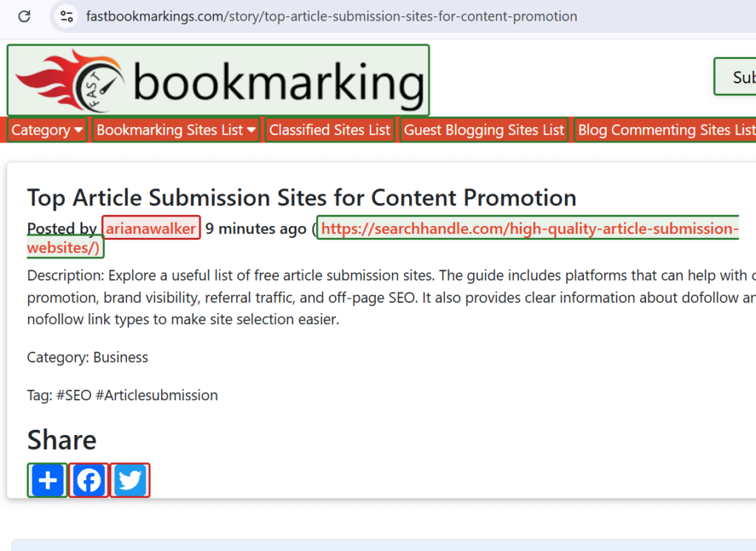756x551 pixels.
Task: Share the story on Facebook
Action: [89, 480]
